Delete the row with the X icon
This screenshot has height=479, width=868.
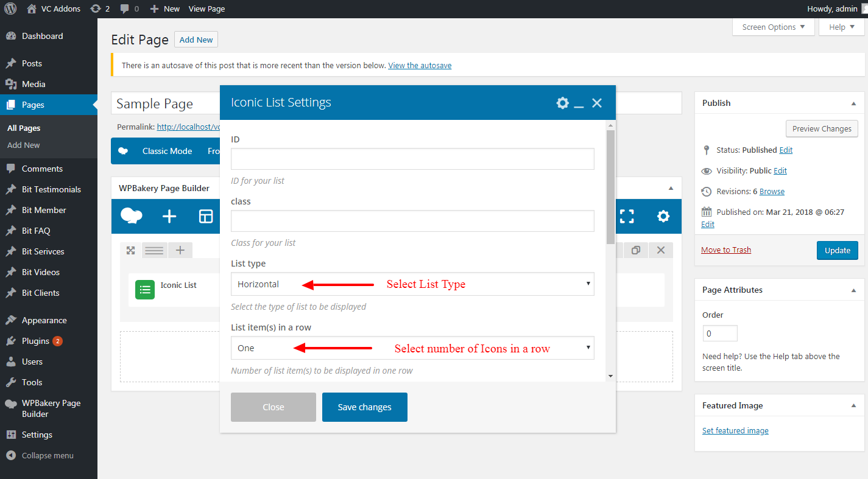pos(661,250)
